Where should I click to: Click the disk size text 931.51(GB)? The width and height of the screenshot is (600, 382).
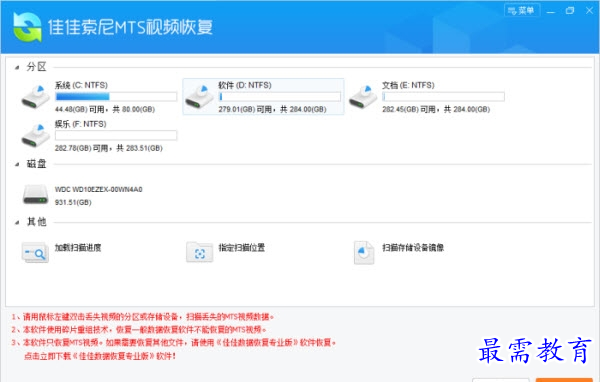point(73,202)
